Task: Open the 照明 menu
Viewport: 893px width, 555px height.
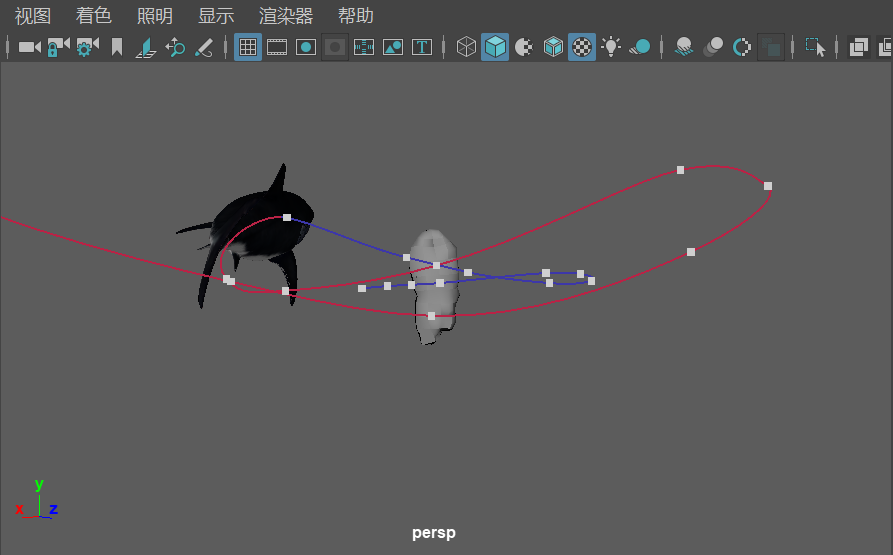Action: click(x=154, y=15)
